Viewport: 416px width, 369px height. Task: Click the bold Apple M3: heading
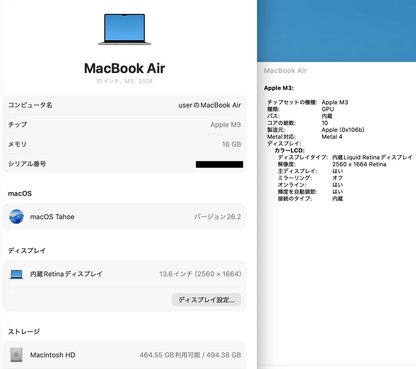click(x=279, y=88)
